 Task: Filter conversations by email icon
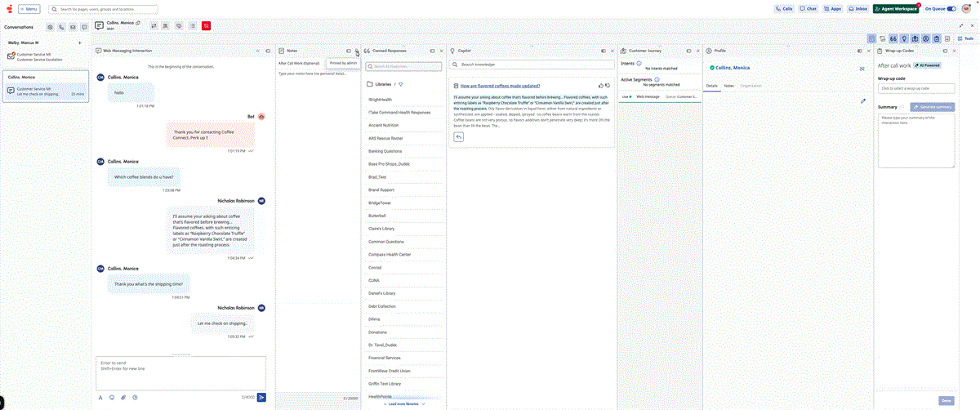(x=73, y=27)
